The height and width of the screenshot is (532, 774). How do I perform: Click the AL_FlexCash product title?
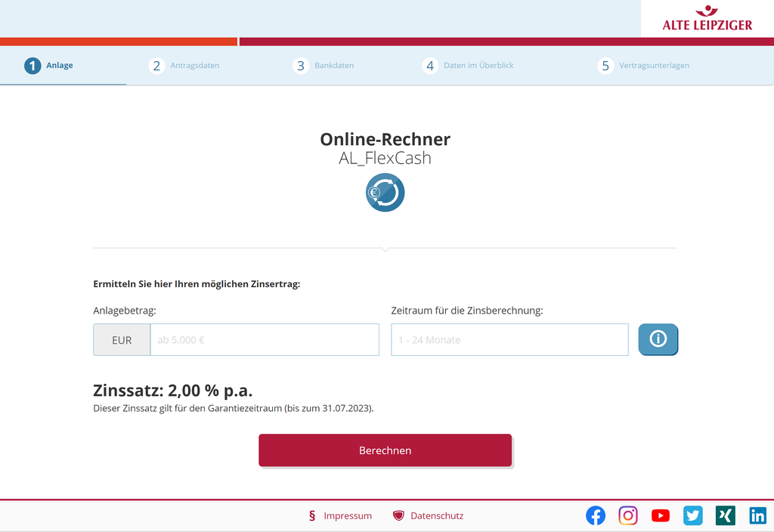coord(385,158)
